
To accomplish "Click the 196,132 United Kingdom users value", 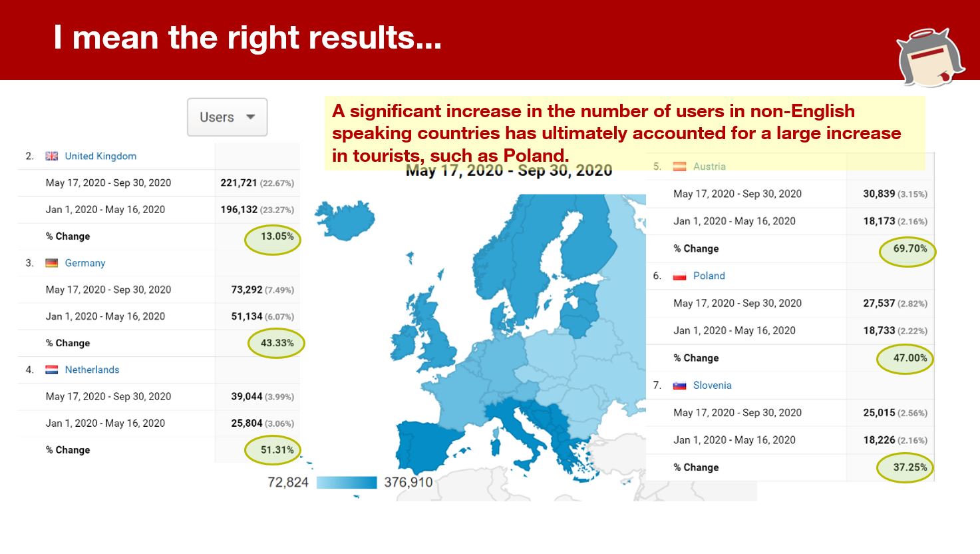I will [x=239, y=209].
